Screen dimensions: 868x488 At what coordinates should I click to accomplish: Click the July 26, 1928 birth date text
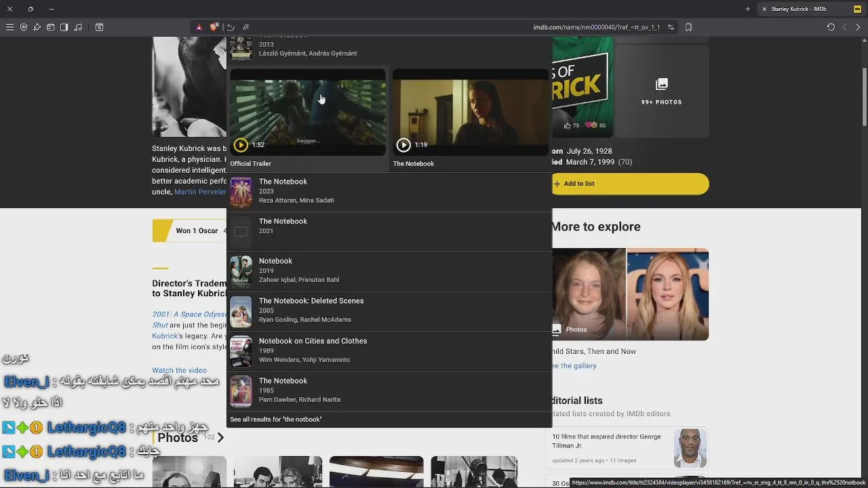point(589,151)
